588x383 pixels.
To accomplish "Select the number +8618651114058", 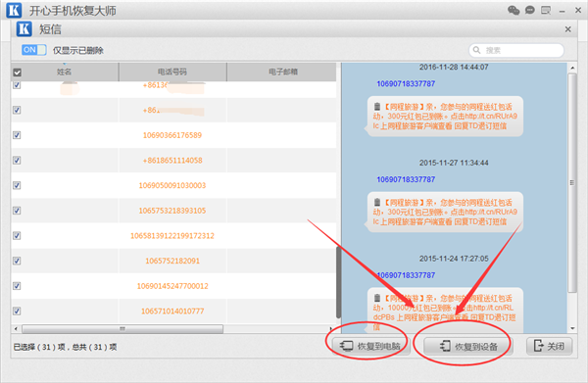I will click(172, 161).
